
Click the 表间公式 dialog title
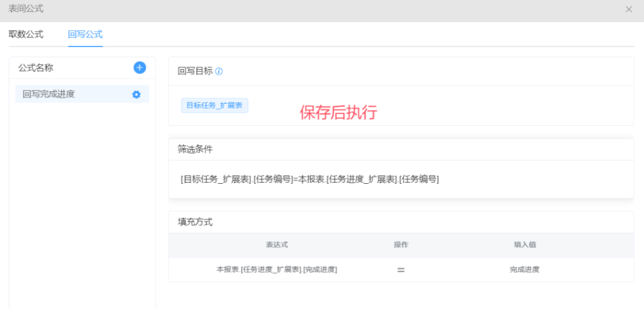pyautogui.click(x=26, y=9)
